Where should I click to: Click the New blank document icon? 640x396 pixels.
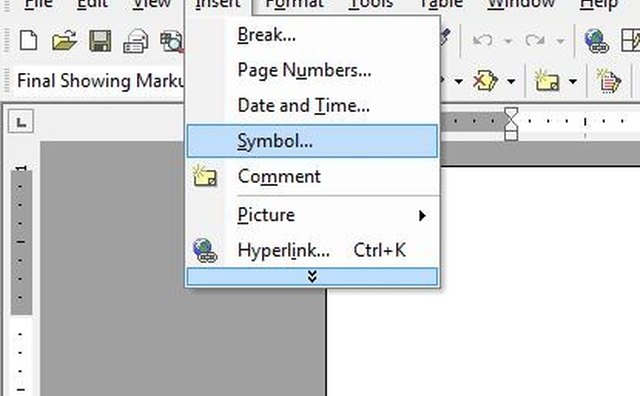point(29,40)
